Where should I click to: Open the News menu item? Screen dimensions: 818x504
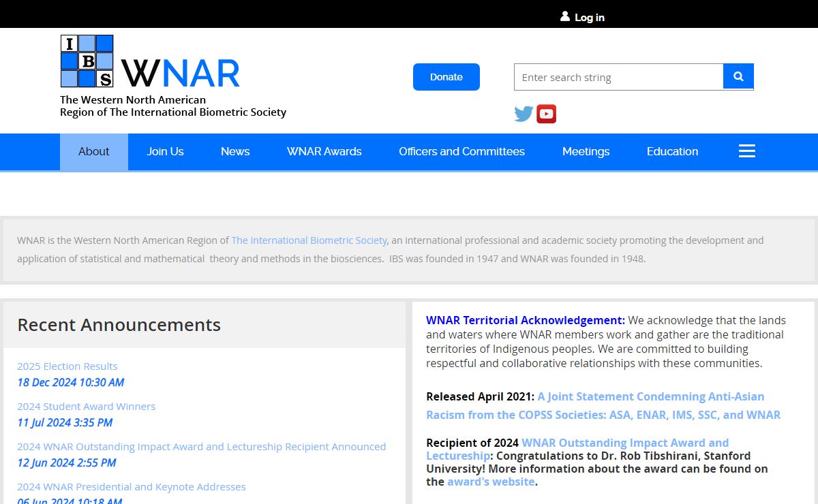(235, 152)
